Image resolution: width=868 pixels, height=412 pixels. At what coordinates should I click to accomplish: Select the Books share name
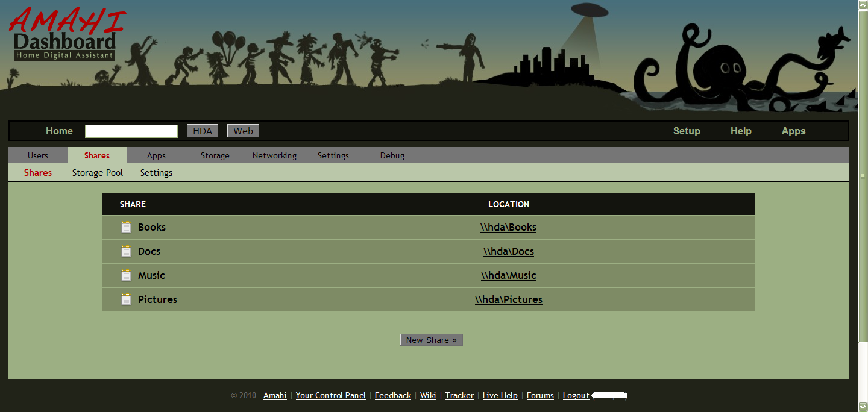[x=152, y=227]
